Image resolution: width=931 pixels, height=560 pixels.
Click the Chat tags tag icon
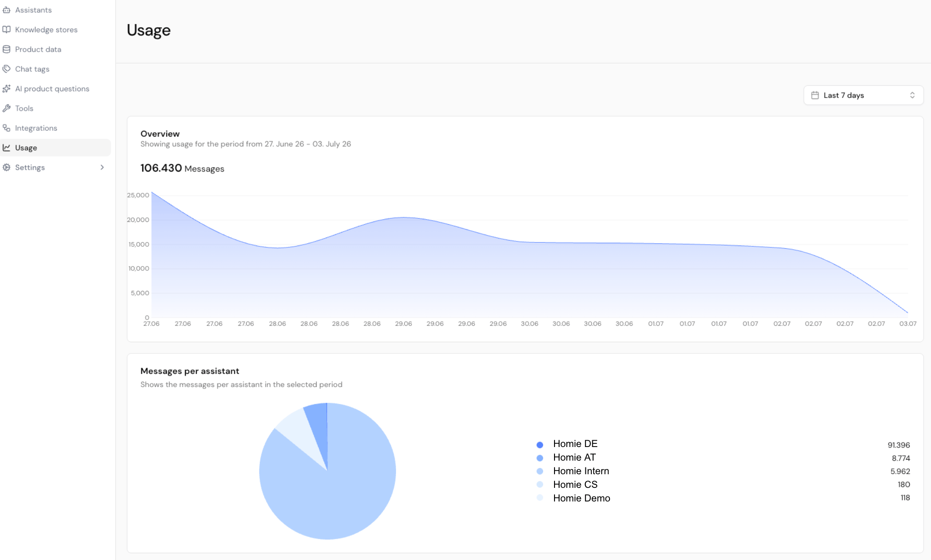point(6,69)
